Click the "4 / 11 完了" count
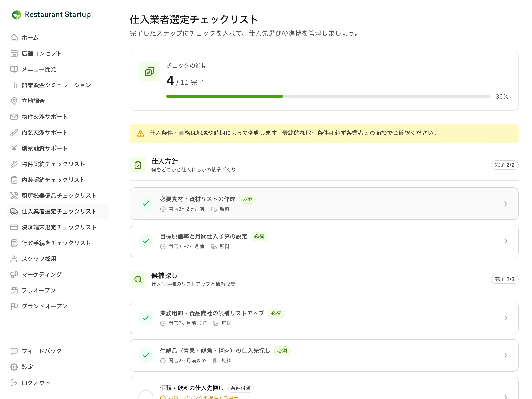Viewport: 532px width, 399px height. point(185,81)
